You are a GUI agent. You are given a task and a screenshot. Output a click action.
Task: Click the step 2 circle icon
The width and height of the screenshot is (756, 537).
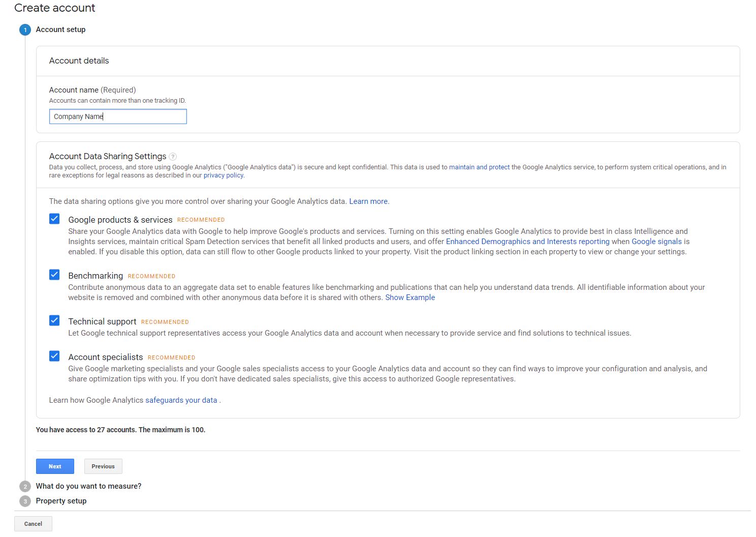(25, 487)
